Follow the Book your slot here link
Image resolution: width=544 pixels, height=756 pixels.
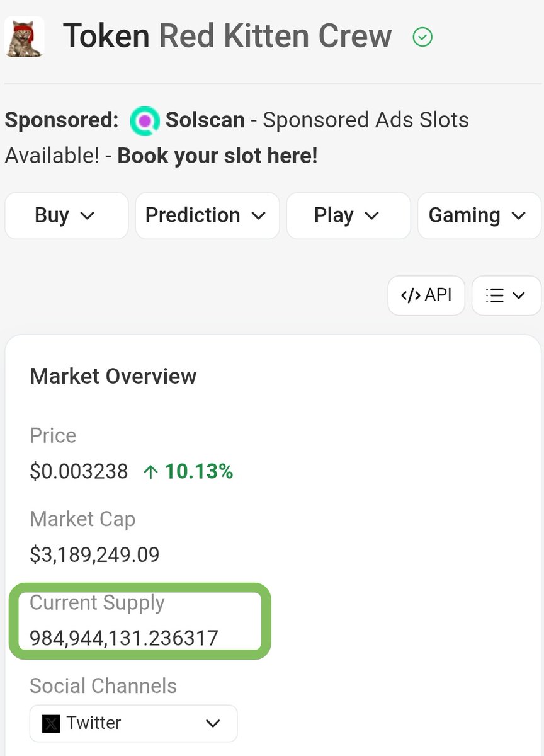coord(217,156)
